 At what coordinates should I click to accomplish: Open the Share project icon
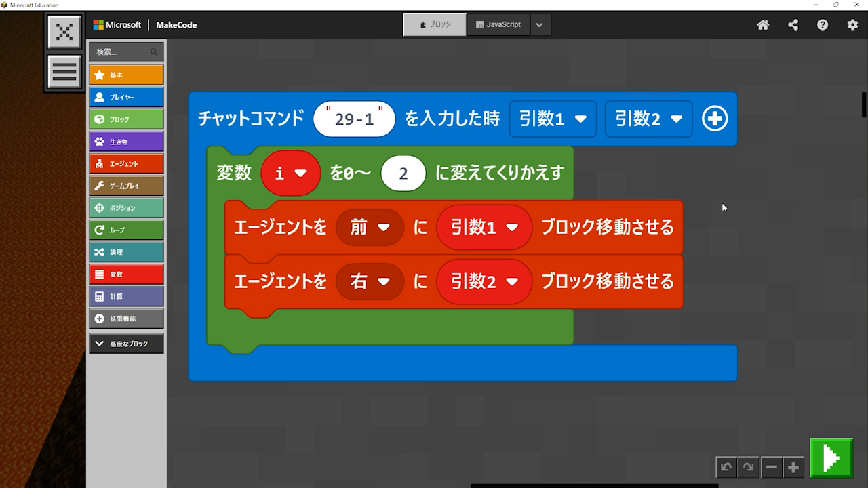pyautogui.click(x=793, y=25)
